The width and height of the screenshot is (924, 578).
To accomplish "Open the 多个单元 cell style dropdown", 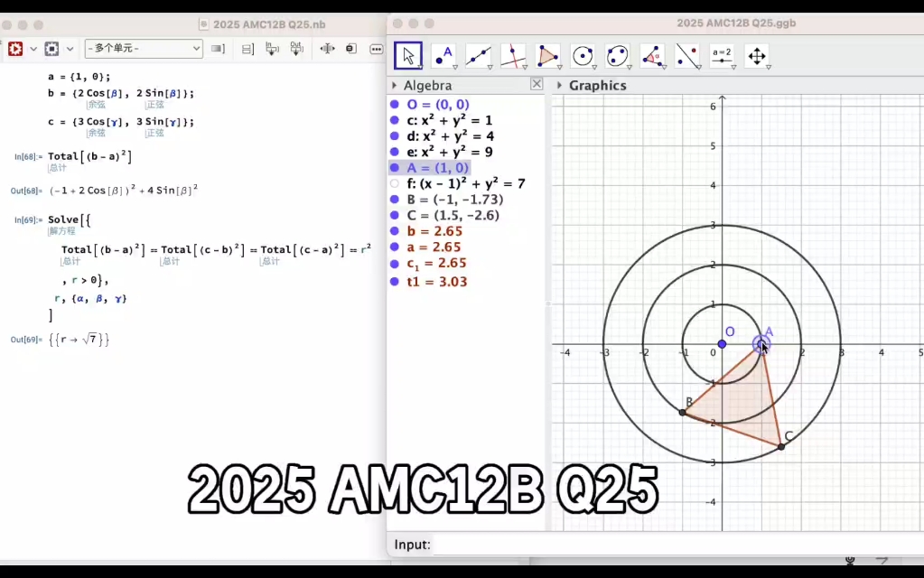I will click(144, 48).
